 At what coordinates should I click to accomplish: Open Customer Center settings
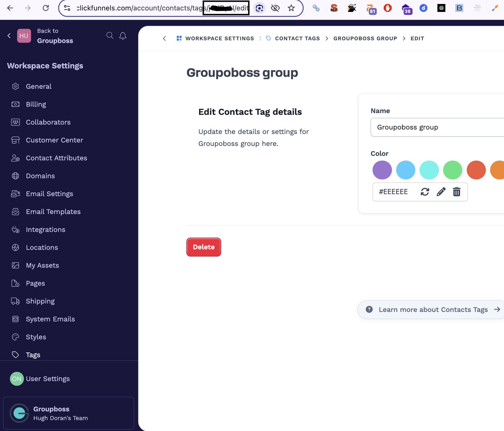pos(54,140)
